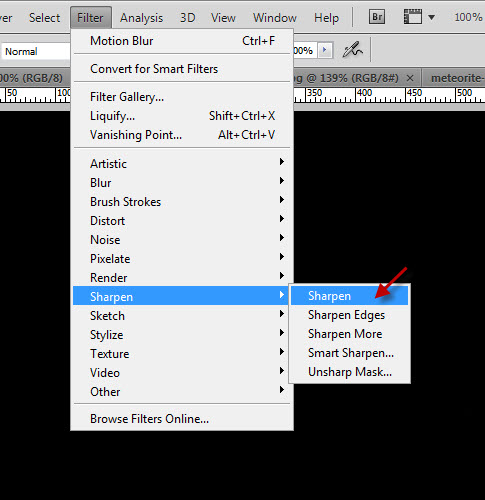485x500 pixels.
Task: Open the Help menu
Action: tap(326, 18)
